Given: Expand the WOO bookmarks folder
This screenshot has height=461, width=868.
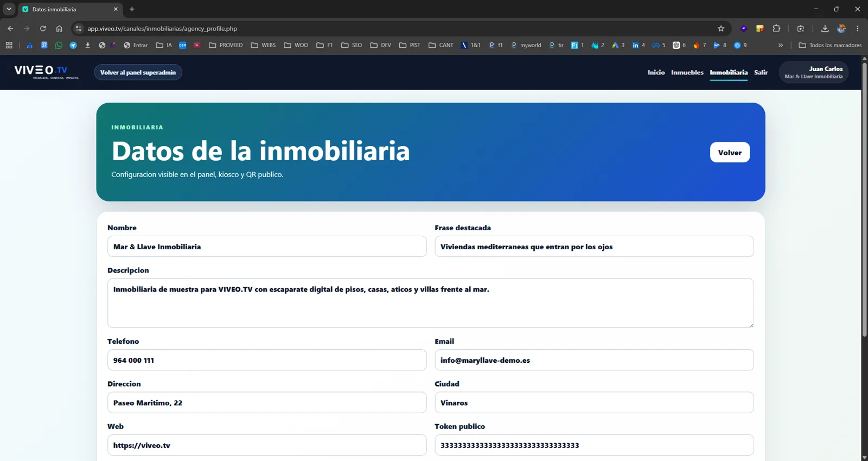Looking at the screenshot, I should pos(296,45).
